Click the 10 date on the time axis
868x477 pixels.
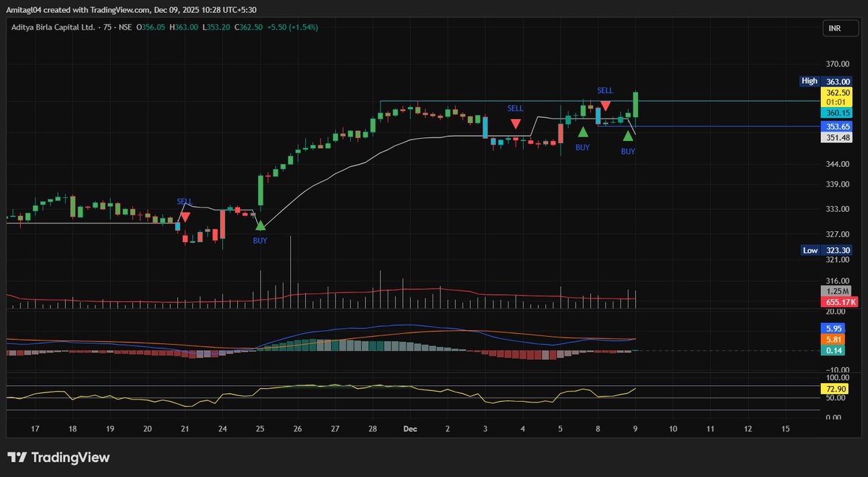point(673,429)
